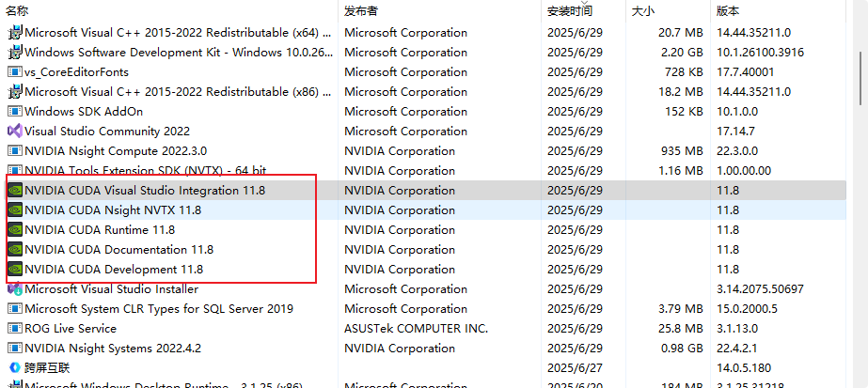The image size is (868, 388).
Task: Click the Microsoft Visual Studio Installer icon
Action: point(14,288)
